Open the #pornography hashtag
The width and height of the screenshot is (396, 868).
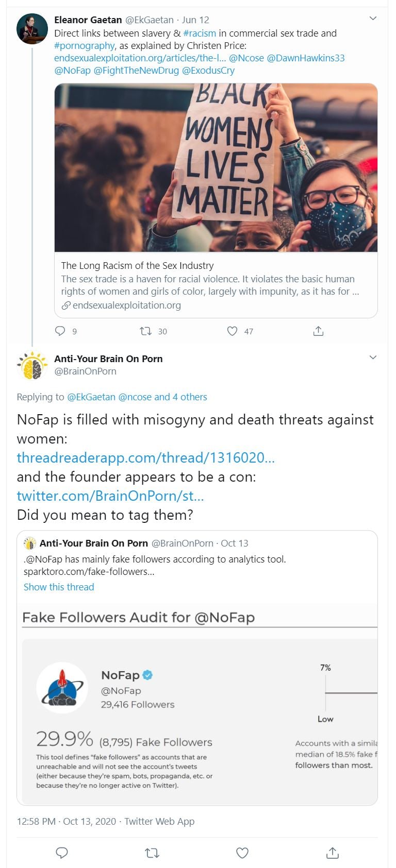(x=85, y=46)
